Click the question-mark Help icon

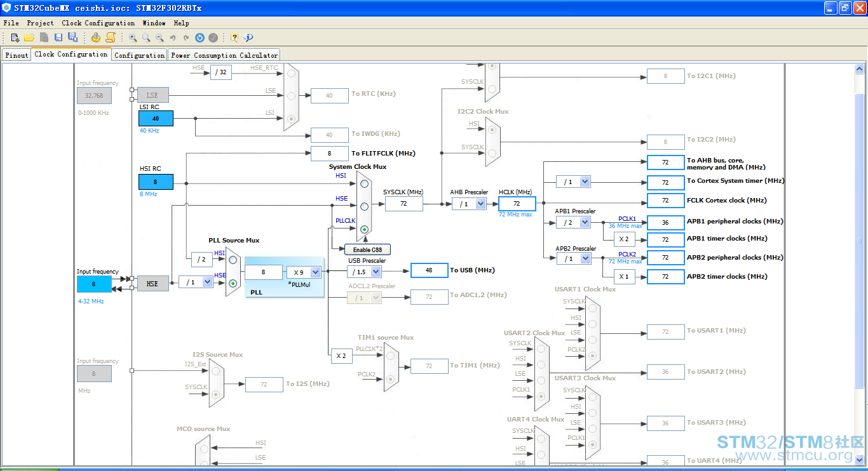pyautogui.click(x=234, y=38)
